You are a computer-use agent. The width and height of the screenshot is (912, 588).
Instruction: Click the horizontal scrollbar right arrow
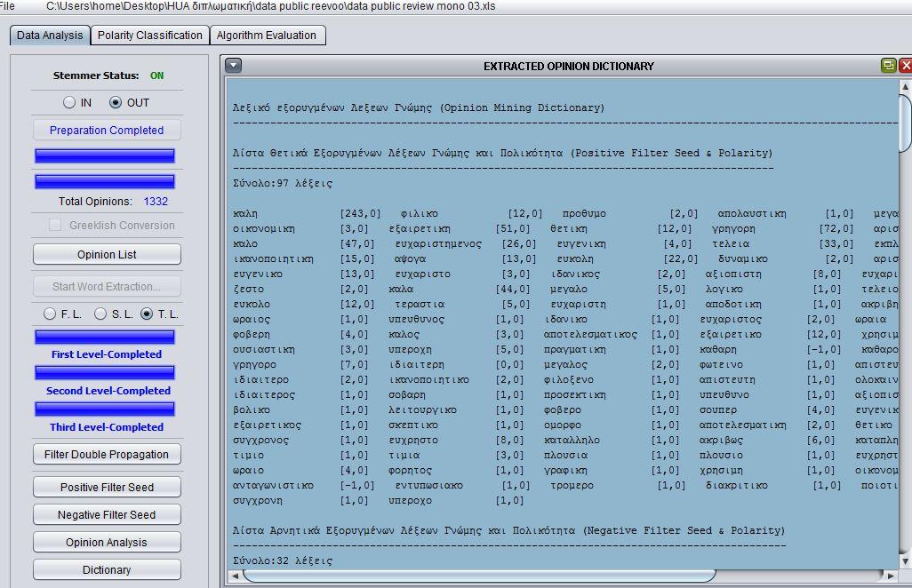pyautogui.click(x=891, y=576)
